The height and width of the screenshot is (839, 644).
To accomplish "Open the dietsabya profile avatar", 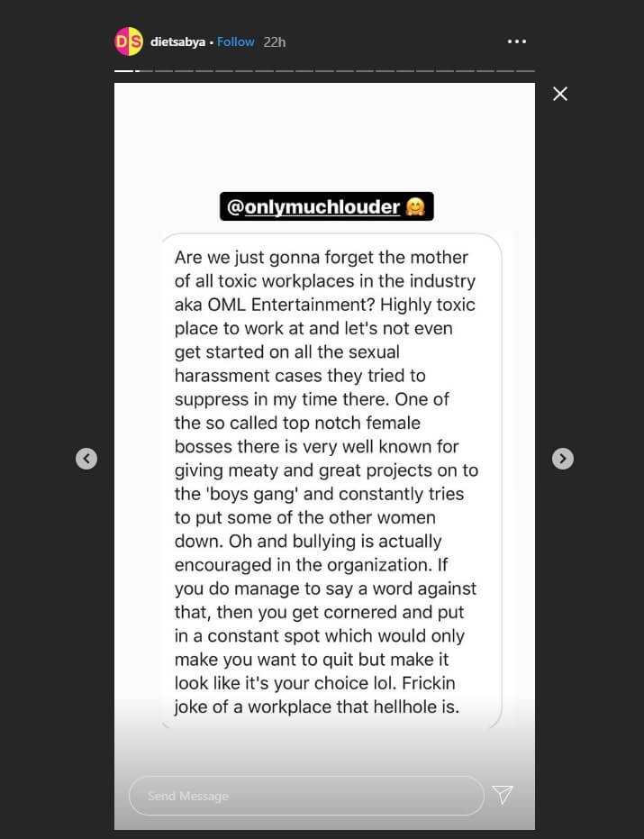I will (x=129, y=41).
